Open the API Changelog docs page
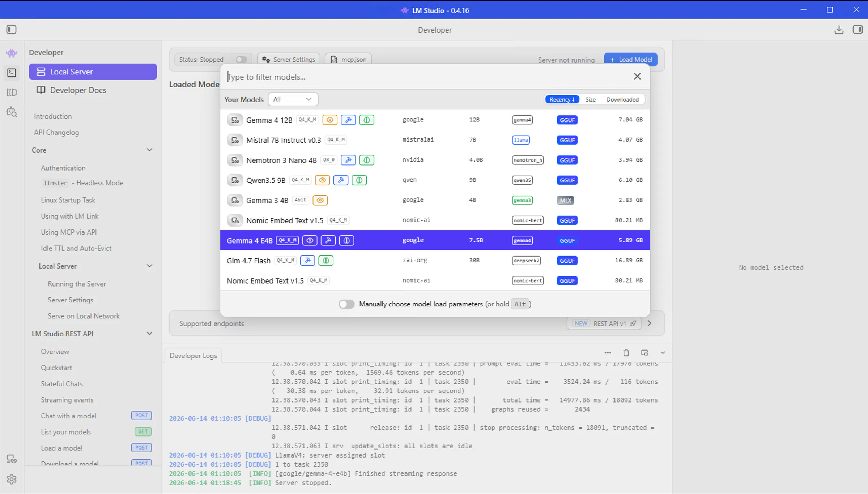 [56, 132]
